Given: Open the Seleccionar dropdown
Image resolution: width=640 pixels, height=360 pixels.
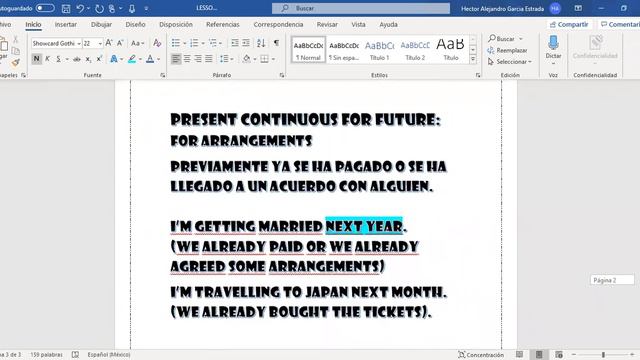Looking at the screenshot, I should (x=510, y=62).
